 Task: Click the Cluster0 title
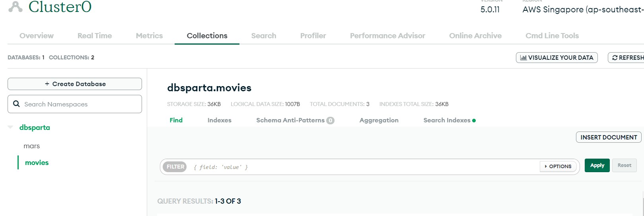coord(60,7)
